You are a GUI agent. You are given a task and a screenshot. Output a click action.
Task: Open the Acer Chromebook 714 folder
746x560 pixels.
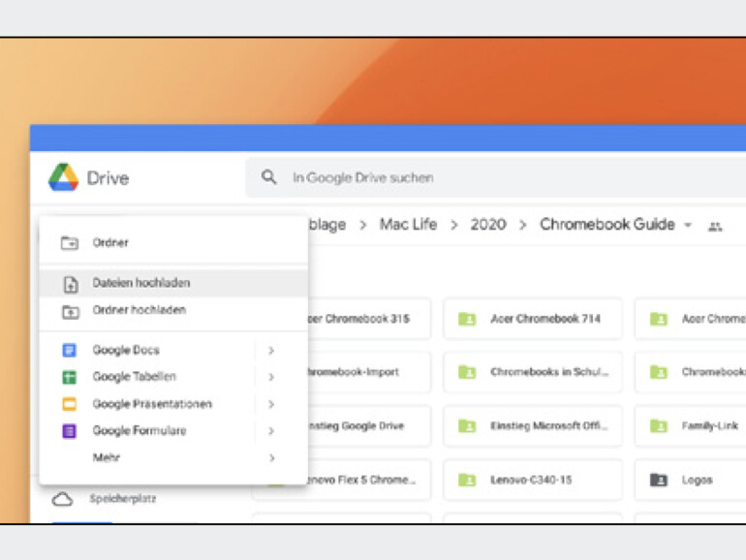coord(533,319)
